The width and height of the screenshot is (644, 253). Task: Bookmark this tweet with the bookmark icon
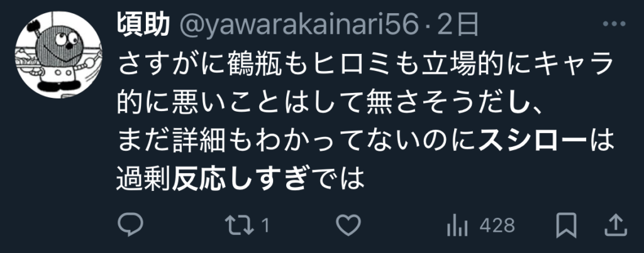tap(567, 225)
